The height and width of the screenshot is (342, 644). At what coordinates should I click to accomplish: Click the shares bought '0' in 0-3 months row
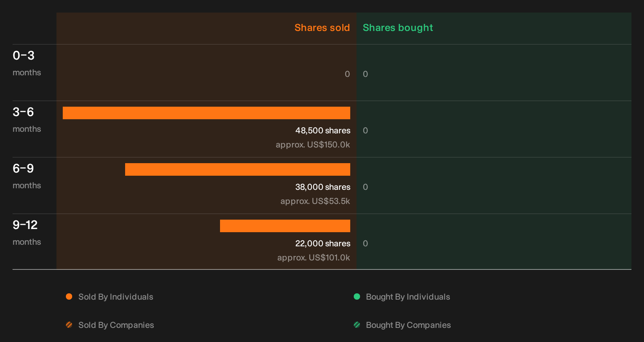point(366,74)
